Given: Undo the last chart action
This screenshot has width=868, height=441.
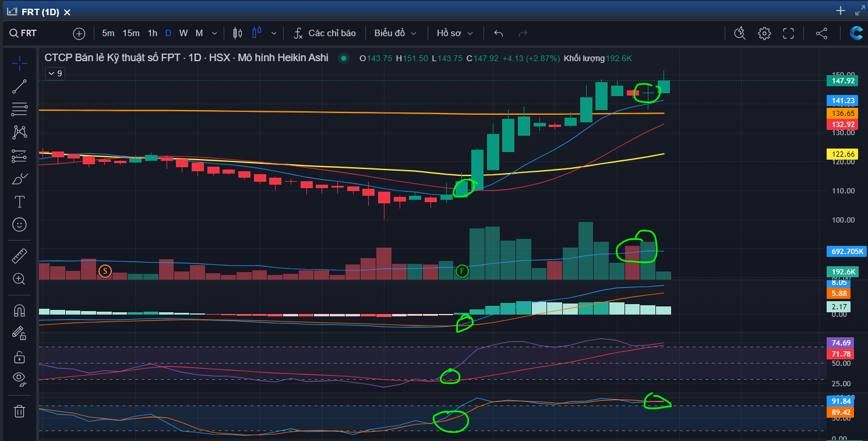Looking at the screenshot, I should pos(499,33).
